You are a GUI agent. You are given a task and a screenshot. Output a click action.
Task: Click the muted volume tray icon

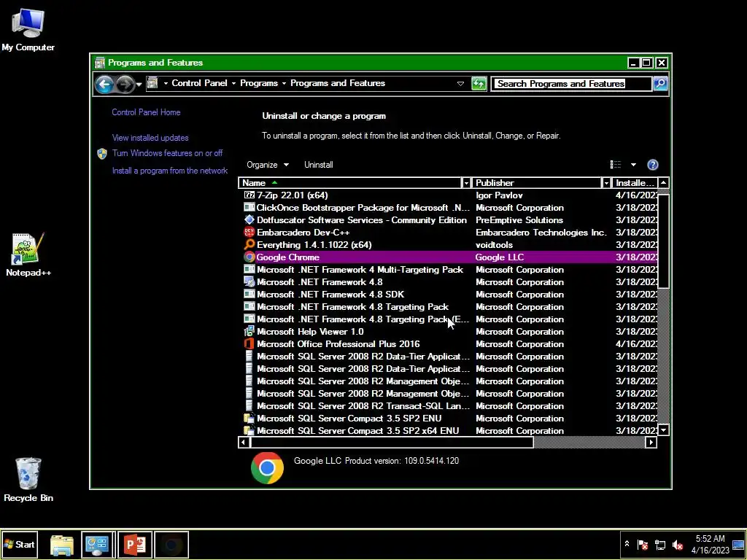click(678, 545)
